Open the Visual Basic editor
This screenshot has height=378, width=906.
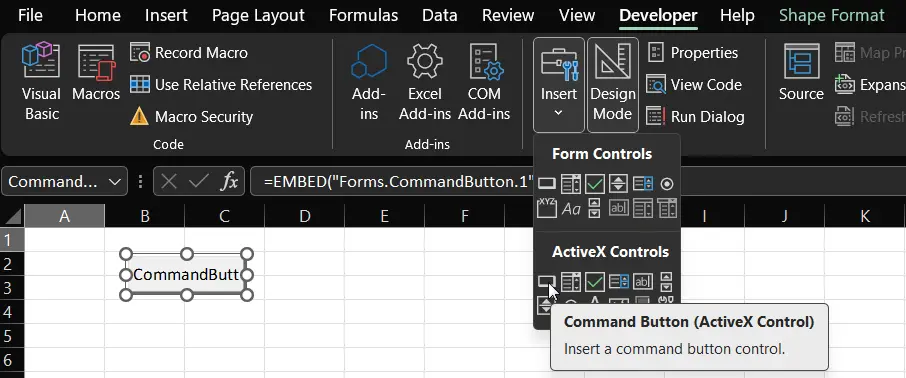41,81
